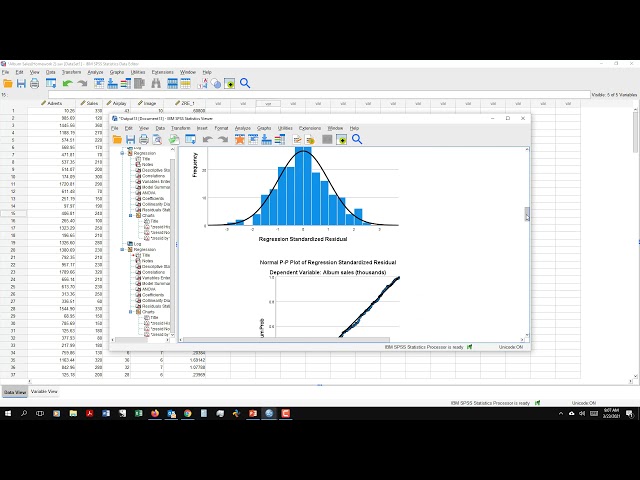Open the Graphs menu in the Data Editor
The height and width of the screenshot is (480, 640).
pyautogui.click(x=117, y=72)
